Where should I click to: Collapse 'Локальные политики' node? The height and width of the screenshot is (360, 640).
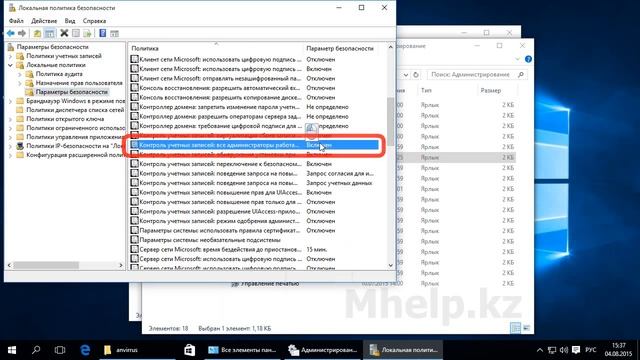point(11,65)
